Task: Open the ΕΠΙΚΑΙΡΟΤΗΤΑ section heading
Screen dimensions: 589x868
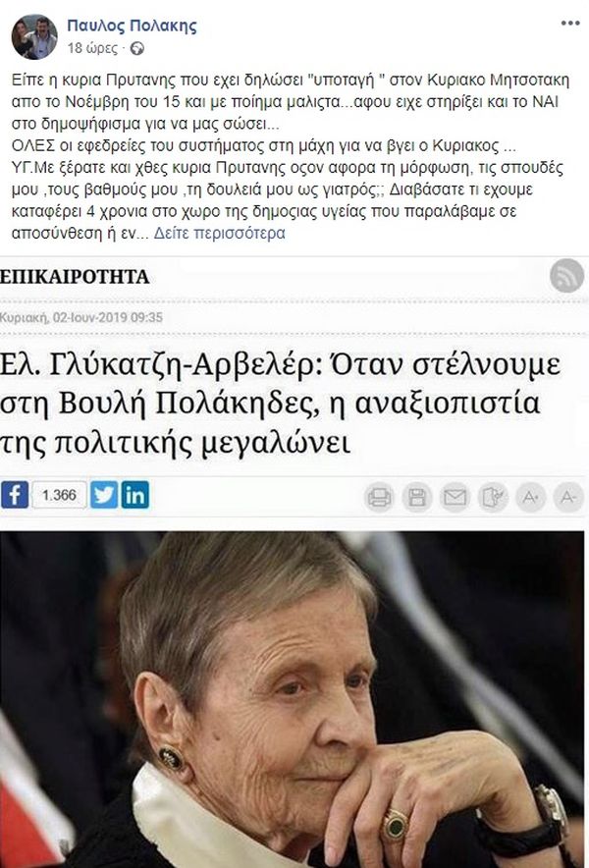Action: pos(75,276)
